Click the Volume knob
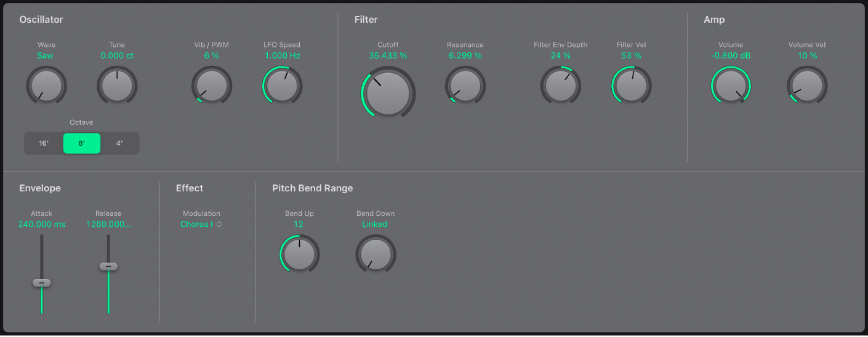The width and height of the screenshot is (868, 337). click(731, 85)
